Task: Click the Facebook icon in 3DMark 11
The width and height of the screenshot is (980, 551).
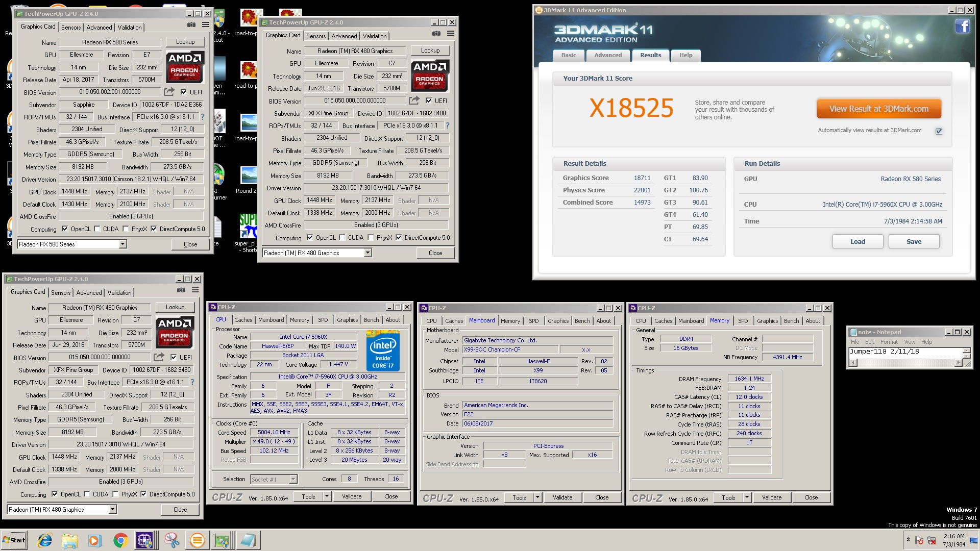Action: click(x=962, y=26)
